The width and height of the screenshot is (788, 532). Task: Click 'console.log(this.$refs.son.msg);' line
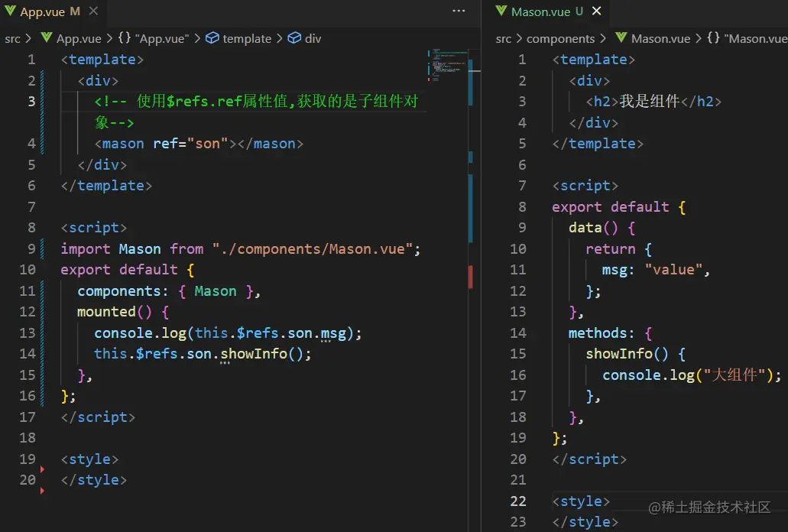(x=228, y=333)
